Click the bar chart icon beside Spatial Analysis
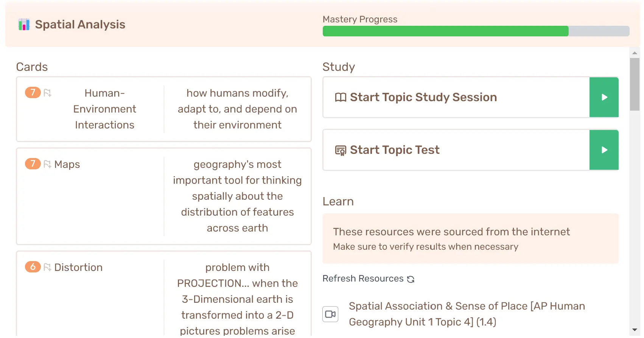The width and height of the screenshot is (644, 338). coord(24,24)
